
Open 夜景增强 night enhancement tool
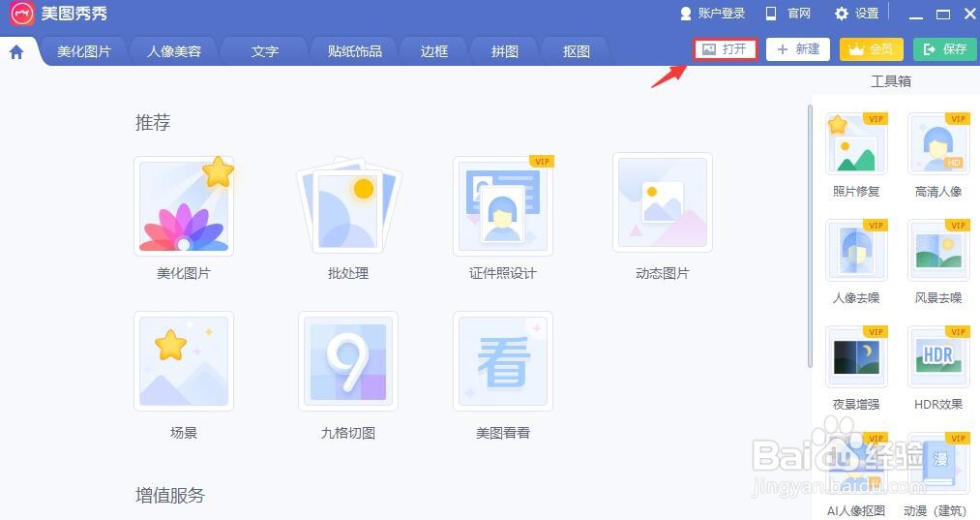click(856, 356)
